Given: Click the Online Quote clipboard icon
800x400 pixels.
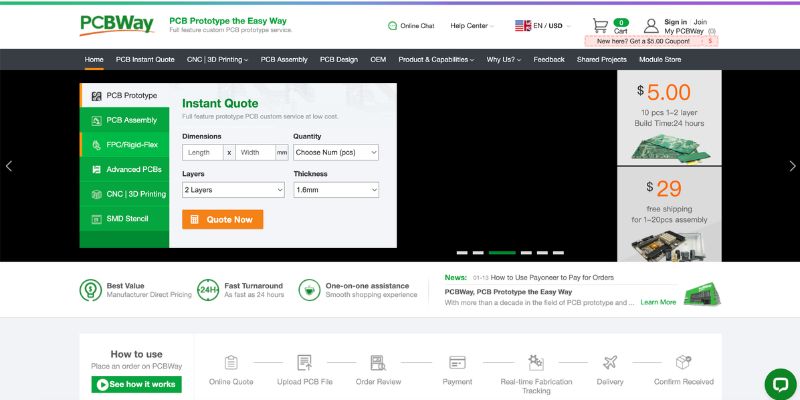Looking at the screenshot, I should click(x=231, y=362).
